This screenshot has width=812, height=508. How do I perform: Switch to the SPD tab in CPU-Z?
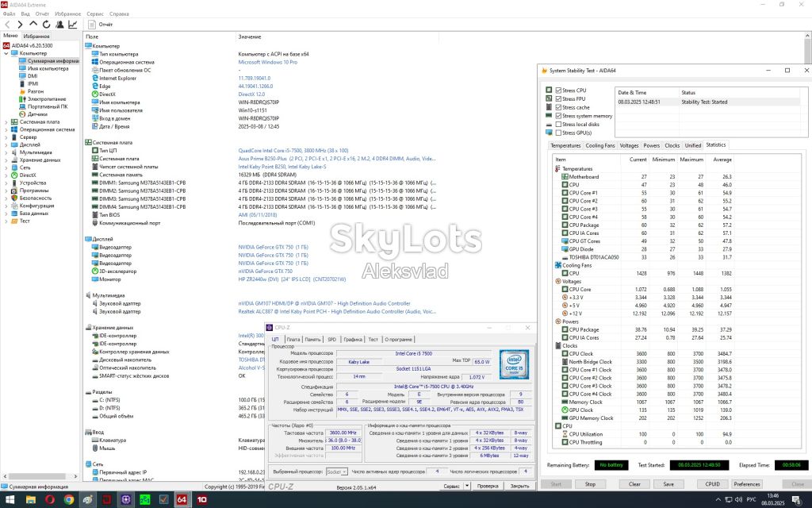331,340
